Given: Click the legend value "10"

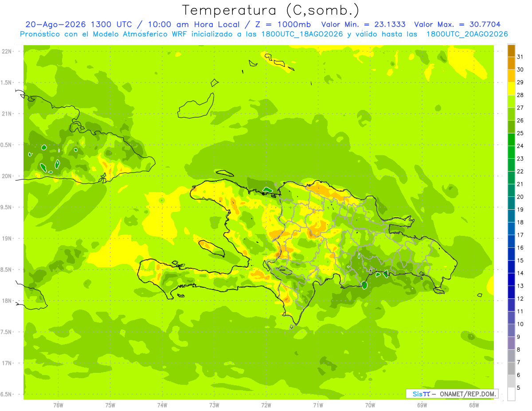Looking at the screenshot, I should (x=520, y=324).
